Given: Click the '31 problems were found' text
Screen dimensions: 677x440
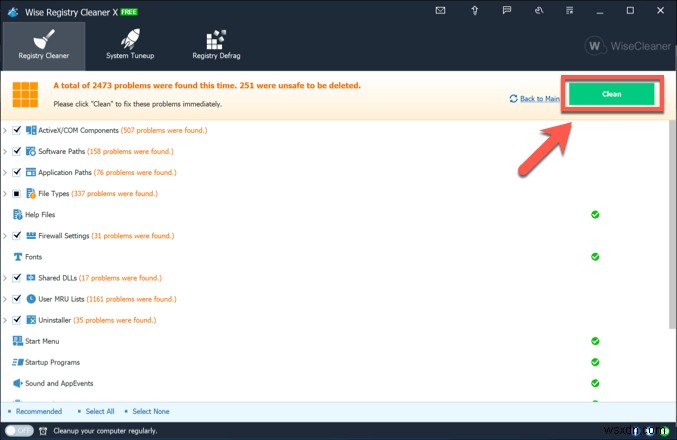Looking at the screenshot, I should click(x=133, y=235).
